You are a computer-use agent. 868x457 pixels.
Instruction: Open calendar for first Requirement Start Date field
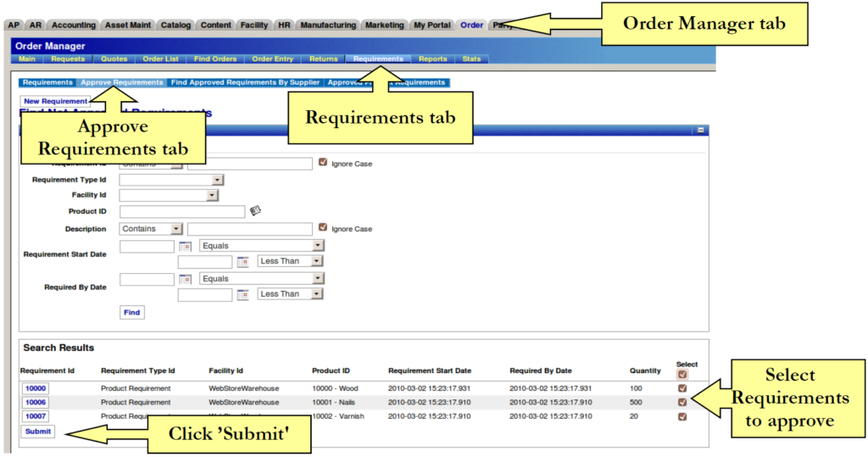tap(186, 246)
